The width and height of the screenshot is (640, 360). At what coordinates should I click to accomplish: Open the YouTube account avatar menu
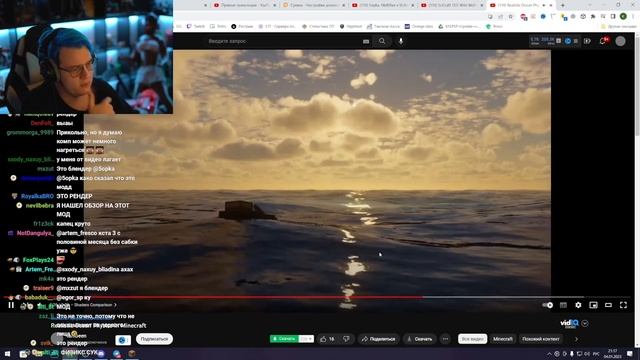point(620,41)
